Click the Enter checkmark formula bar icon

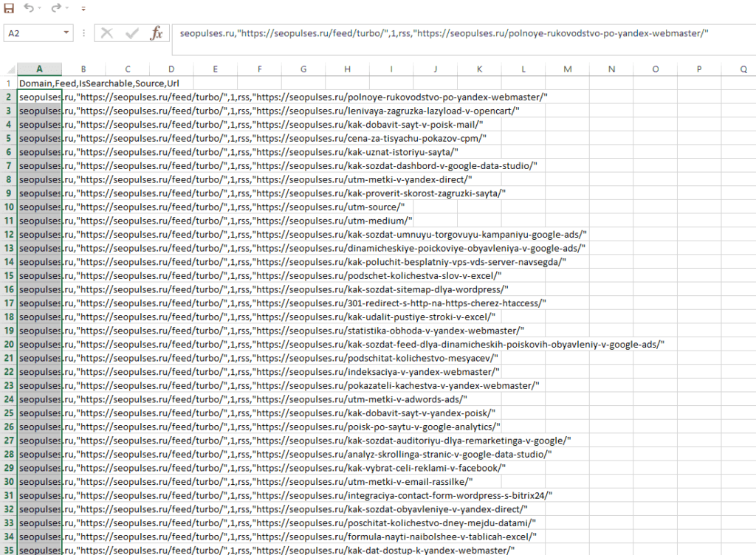[x=131, y=33]
